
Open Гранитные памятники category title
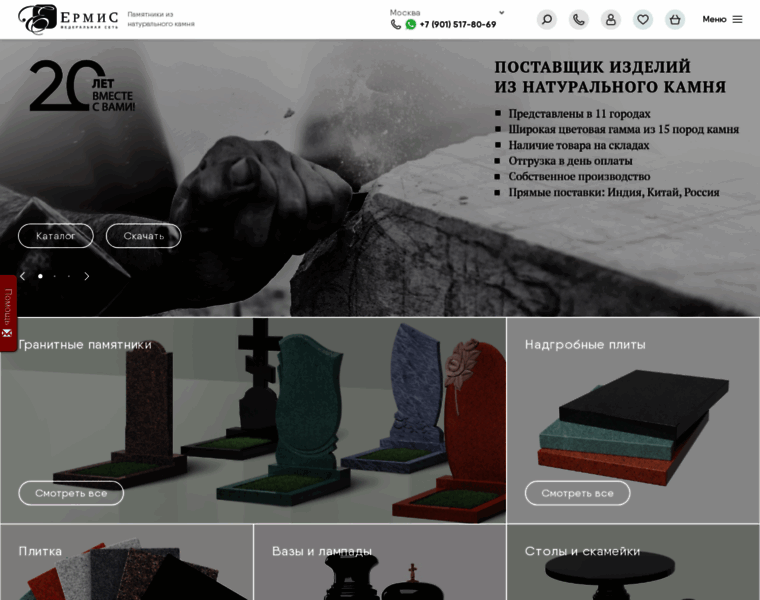point(85,345)
